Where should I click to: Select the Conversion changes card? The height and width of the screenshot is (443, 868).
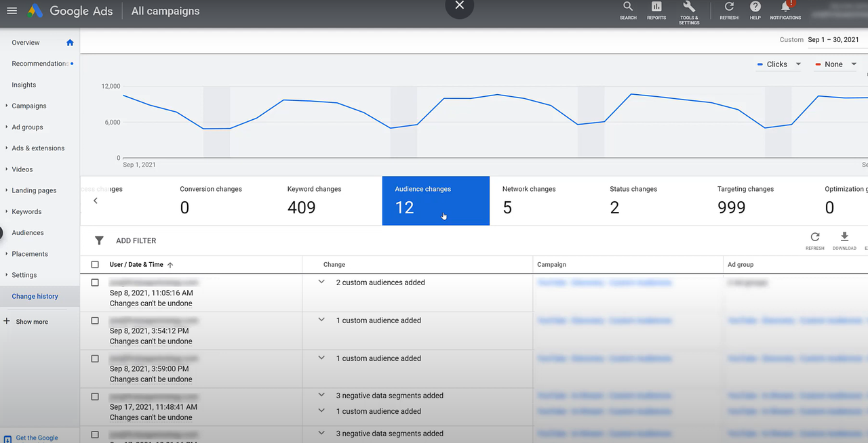pyautogui.click(x=220, y=201)
